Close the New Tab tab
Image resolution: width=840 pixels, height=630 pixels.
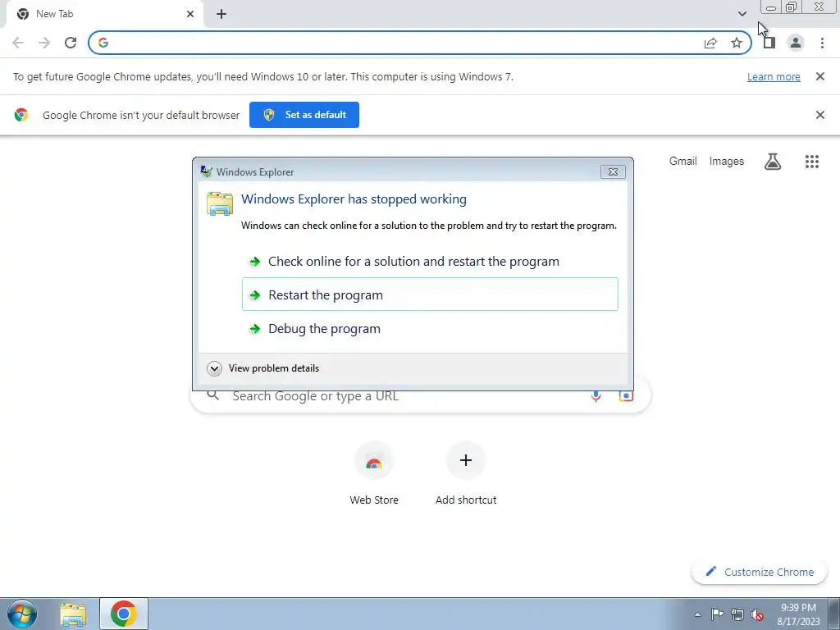(x=190, y=14)
